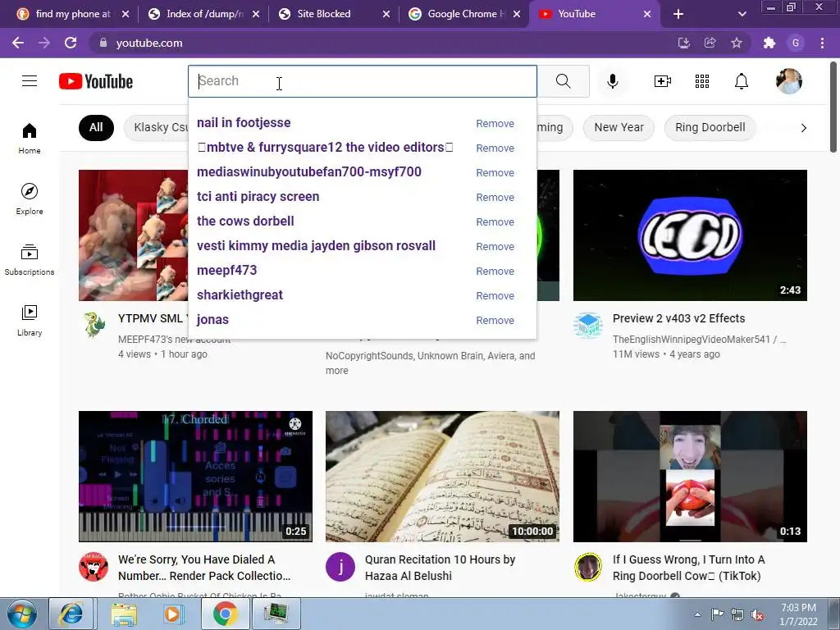Image resolution: width=840 pixels, height=630 pixels.
Task: Go to Home in sidebar
Action: (30, 138)
